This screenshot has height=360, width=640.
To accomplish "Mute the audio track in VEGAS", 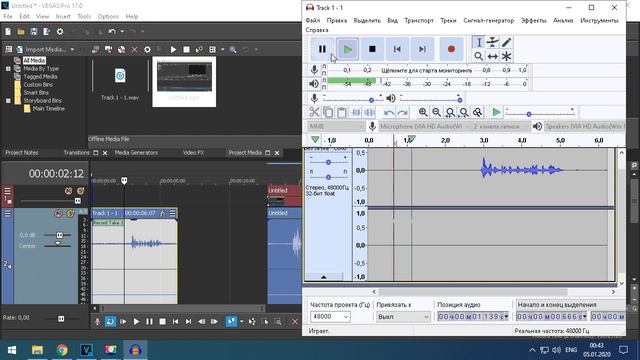I will tap(58, 213).
